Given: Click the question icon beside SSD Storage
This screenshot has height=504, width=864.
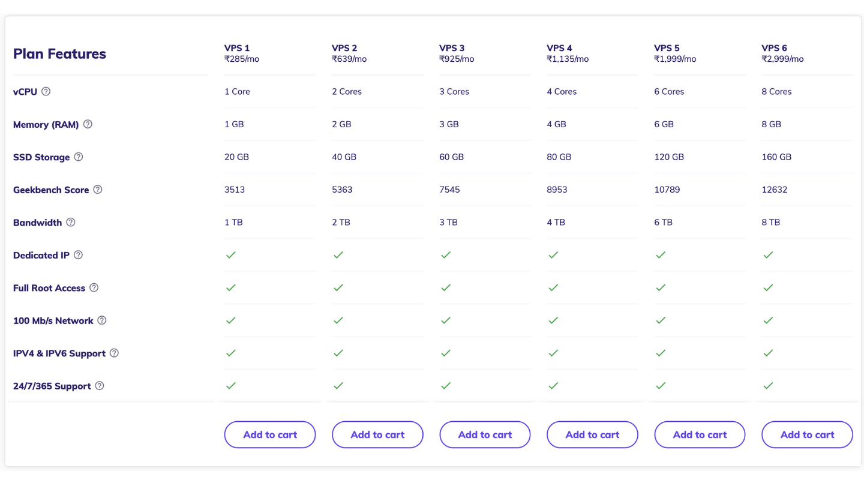Looking at the screenshot, I should tap(78, 157).
